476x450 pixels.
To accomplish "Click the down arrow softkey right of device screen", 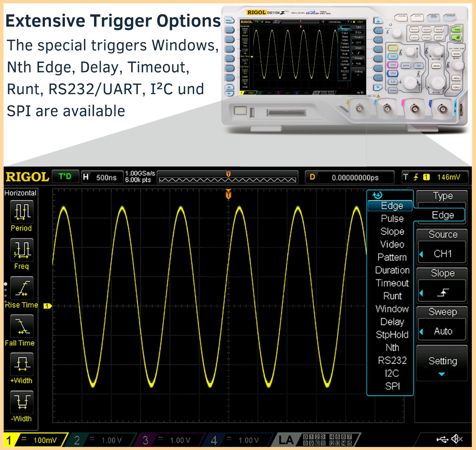I will (x=378, y=88).
